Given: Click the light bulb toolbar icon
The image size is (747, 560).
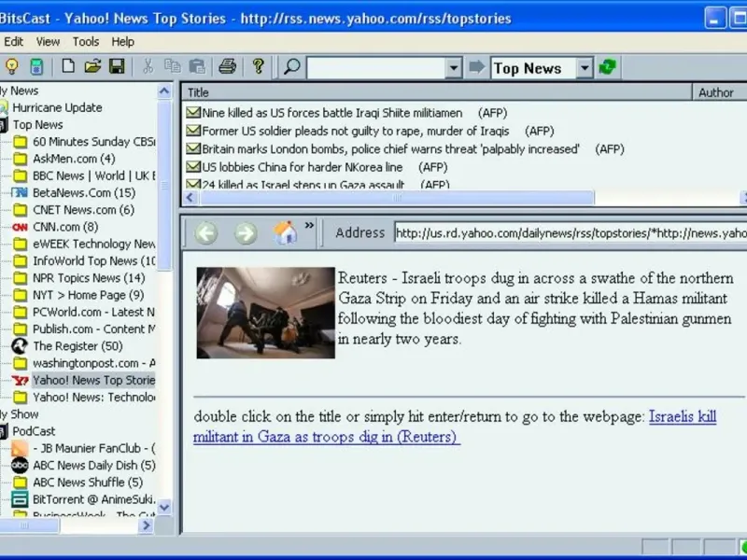Looking at the screenshot, I should [11, 66].
